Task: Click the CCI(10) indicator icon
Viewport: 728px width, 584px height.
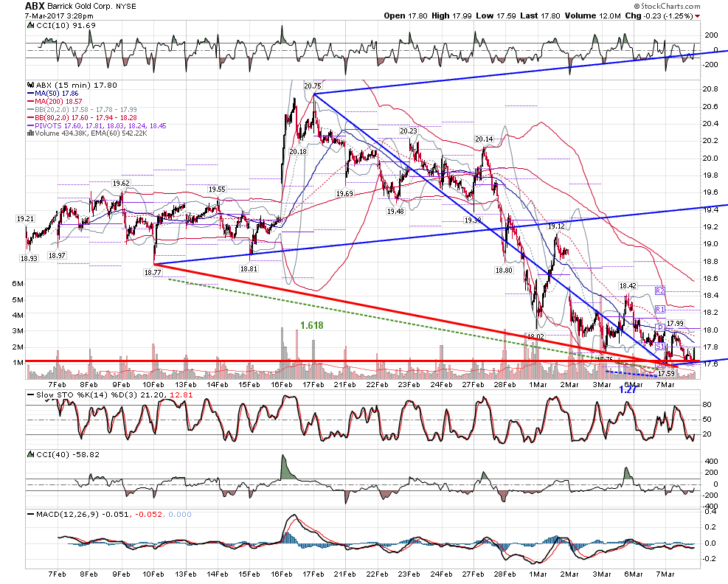Action: coord(31,26)
